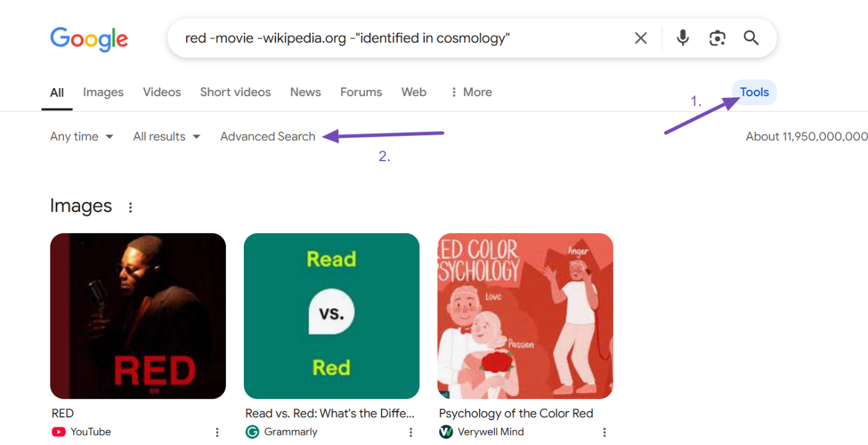Switch to the Images tab

[x=103, y=92]
